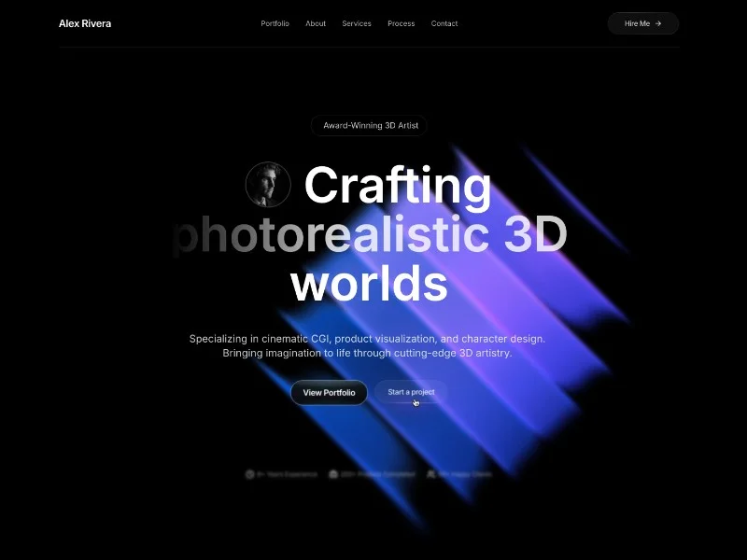Click the people icon near happy clients
Image resolution: width=747 pixels, height=560 pixels.
point(431,474)
